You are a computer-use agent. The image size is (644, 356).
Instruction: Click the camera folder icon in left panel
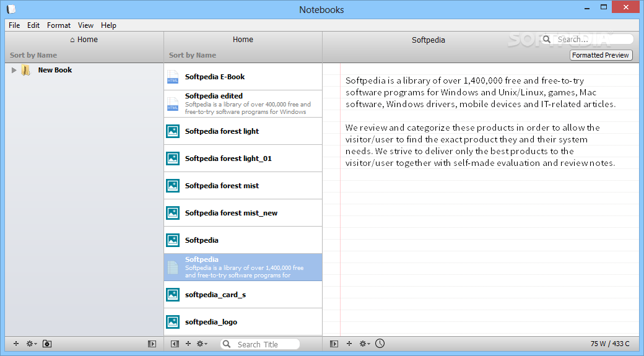(47, 344)
